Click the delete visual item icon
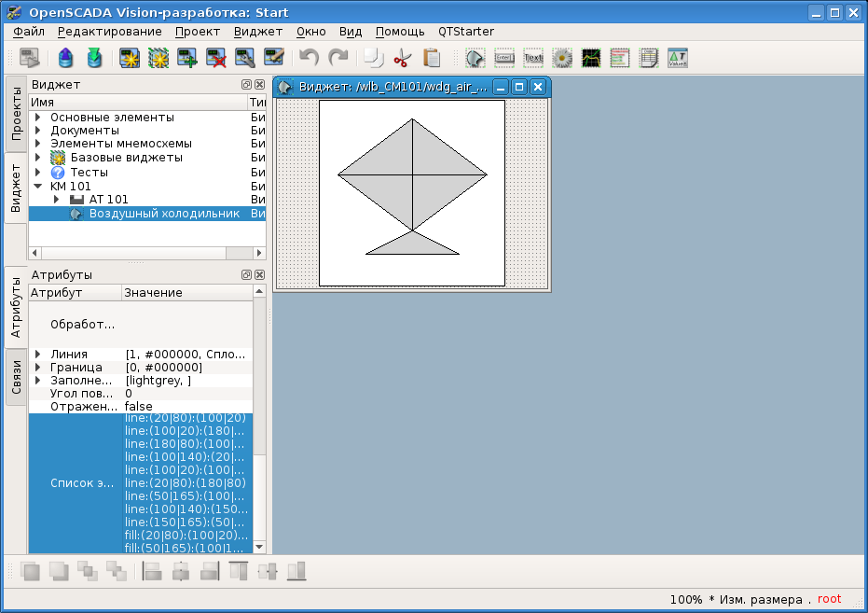Screen dimensions: 868x613 coord(216,58)
